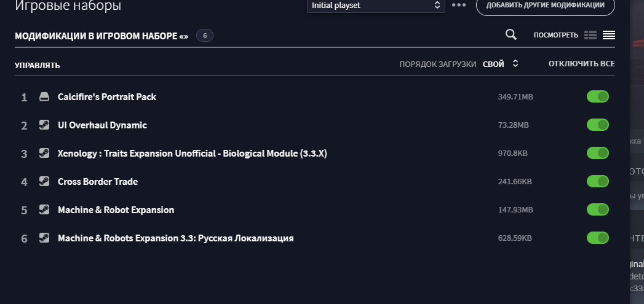Click Steam icon beside Xenology Traits Expansion
644x304 pixels.
[x=44, y=153]
